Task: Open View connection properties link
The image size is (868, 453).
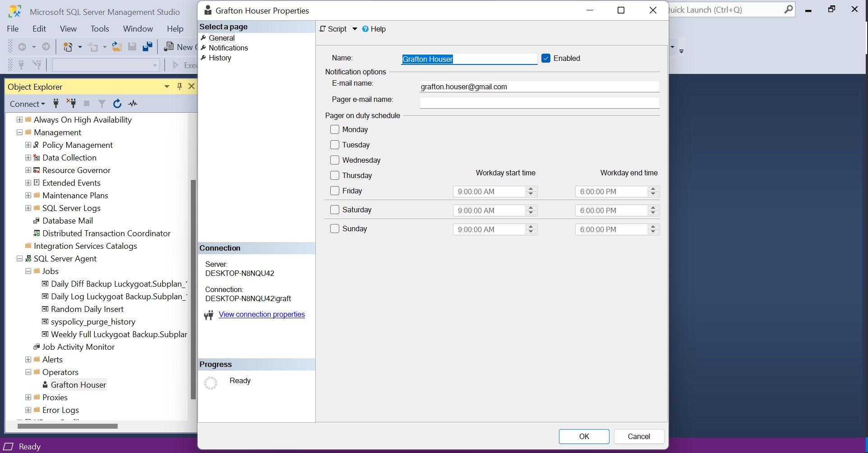Action: (262, 315)
